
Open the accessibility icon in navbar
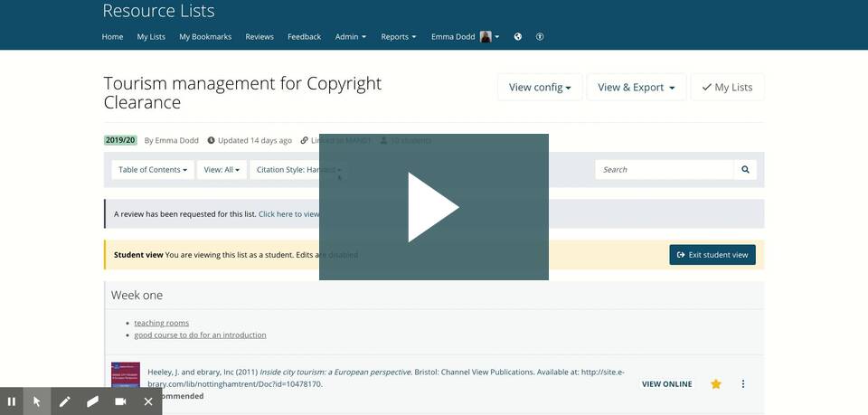(540, 36)
